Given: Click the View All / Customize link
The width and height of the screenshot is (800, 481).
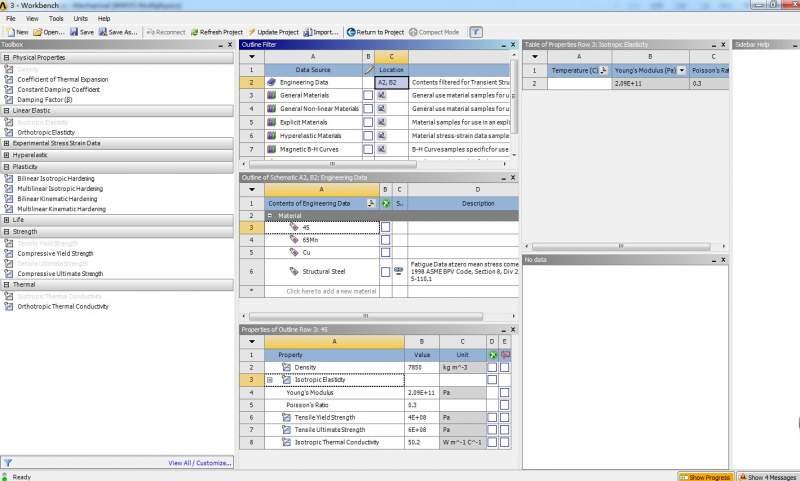Looking at the screenshot, I should tap(200, 463).
